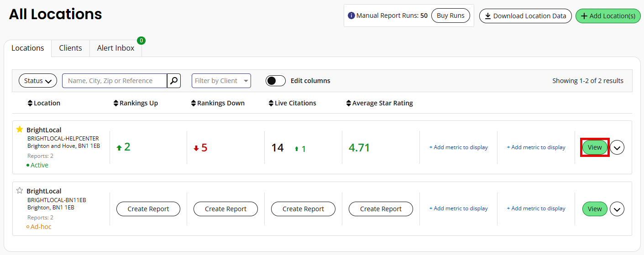
Task: Star the BRIGHTLOCAL-BN11EB location's empty star
Action: click(x=20, y=191)
